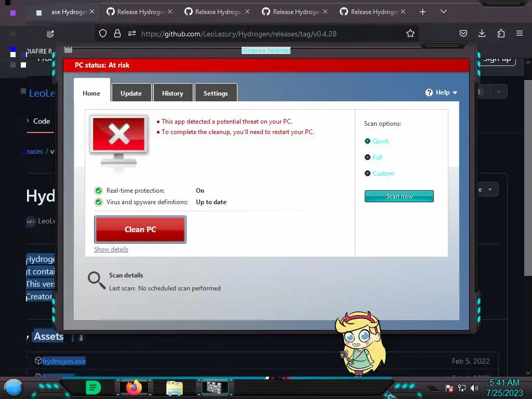532x399 pixels.
Task: Click the Star Butterfly desktop mascot
Action: click(x=361, y=343)
